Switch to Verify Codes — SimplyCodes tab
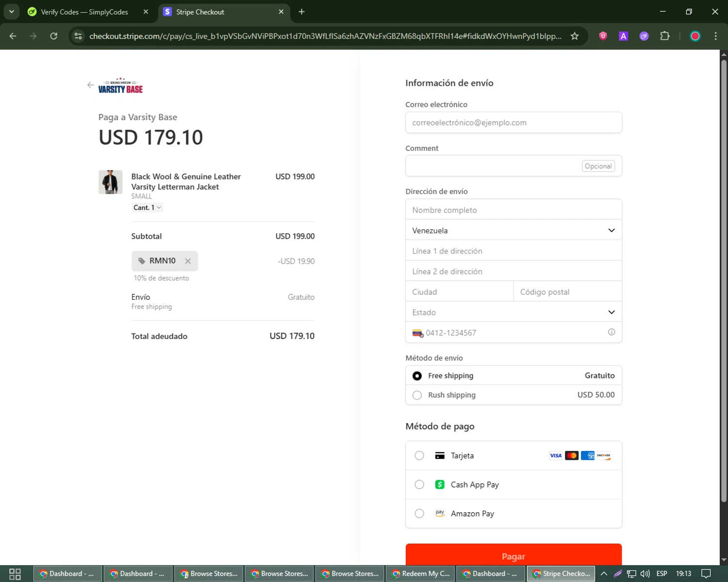728x582 pixels. 84,12
